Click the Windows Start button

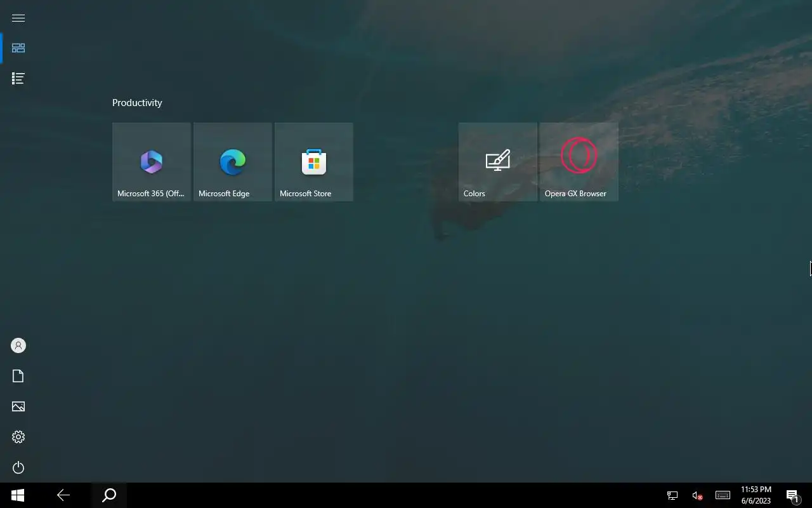18,495
